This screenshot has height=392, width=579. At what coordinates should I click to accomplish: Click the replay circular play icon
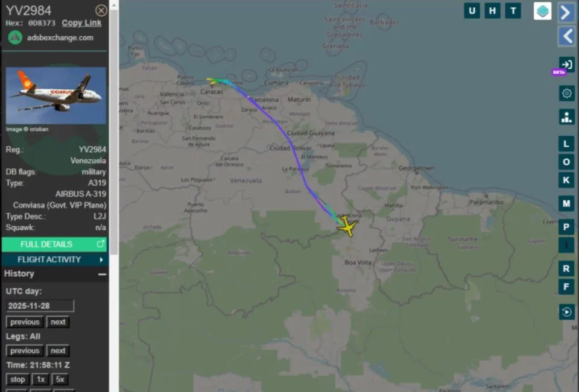click(x=566, y=312)
